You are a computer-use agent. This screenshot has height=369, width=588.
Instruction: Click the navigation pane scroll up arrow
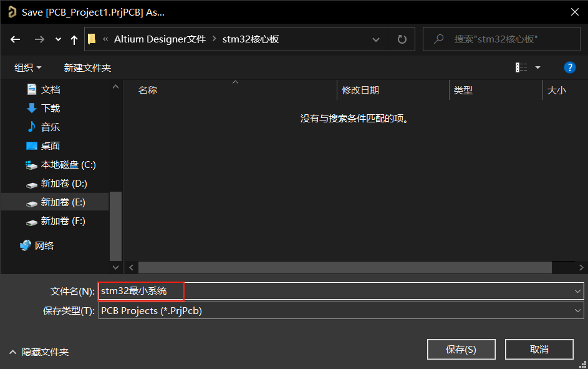(x=115, y=87)
